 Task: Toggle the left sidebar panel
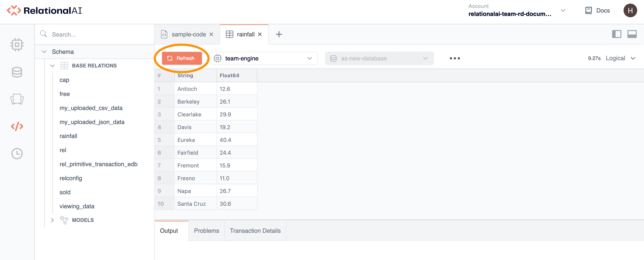(x=616, y=34)
